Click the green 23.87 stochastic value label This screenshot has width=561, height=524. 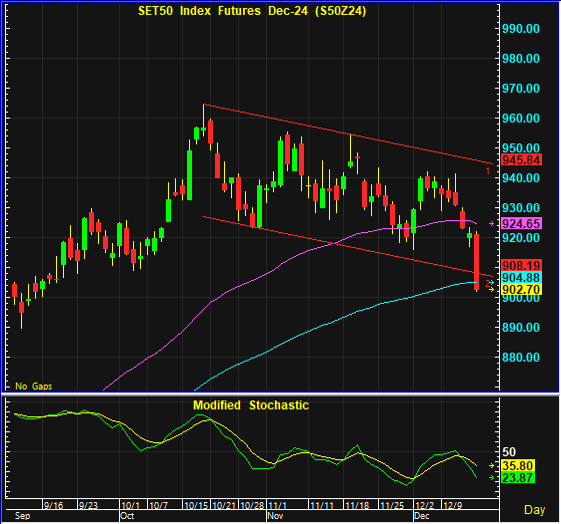pos(518,478)
